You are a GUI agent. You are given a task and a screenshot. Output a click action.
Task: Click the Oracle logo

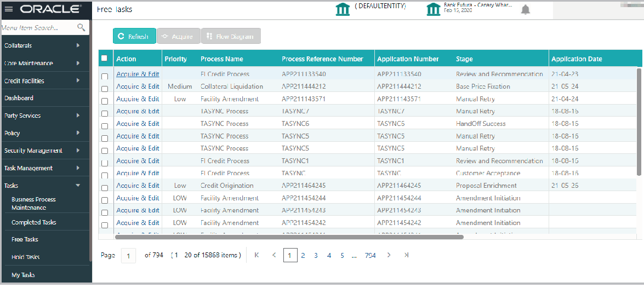tap(50, 9)
